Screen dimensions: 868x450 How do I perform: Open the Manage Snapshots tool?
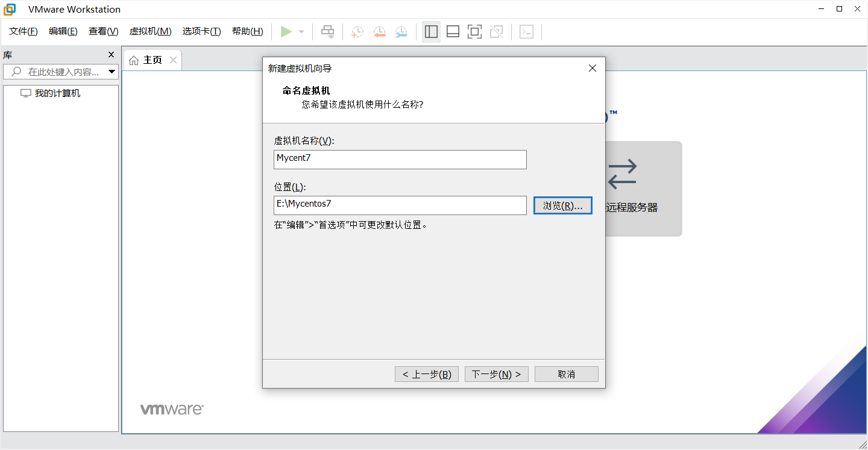click(x=401, y=31)
